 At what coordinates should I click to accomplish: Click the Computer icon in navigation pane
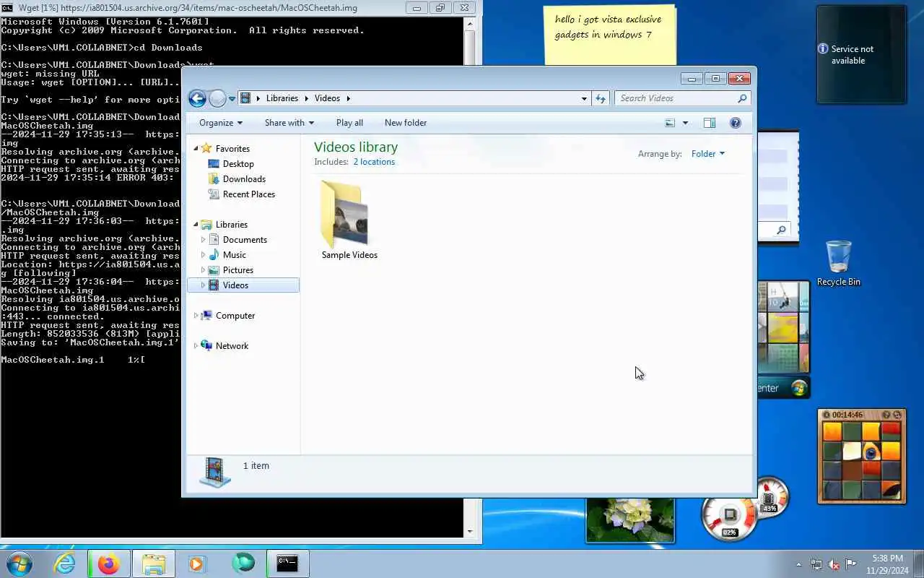click(206, 316)
